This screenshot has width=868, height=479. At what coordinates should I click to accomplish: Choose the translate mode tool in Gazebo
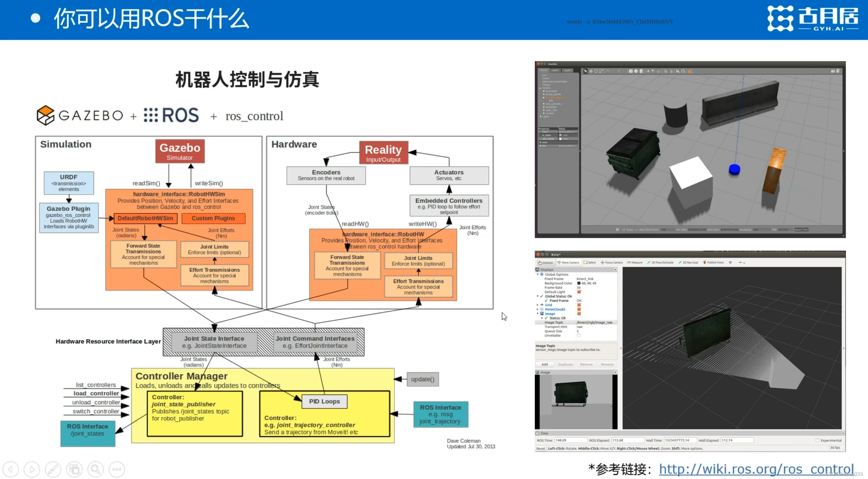tap(591, 71)
